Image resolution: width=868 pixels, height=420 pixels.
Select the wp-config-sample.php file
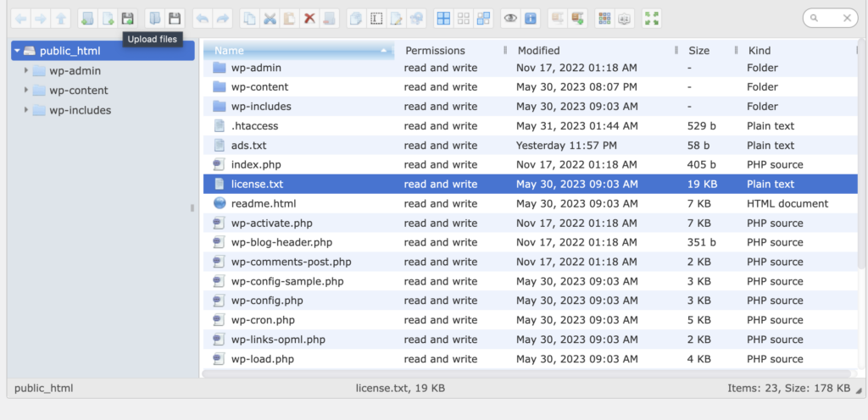pos(531,281)
